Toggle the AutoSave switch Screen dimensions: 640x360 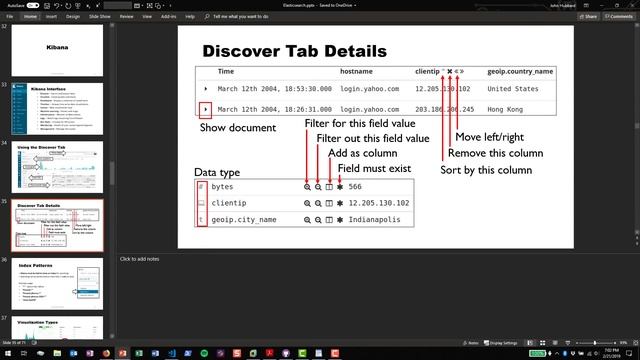coord(33,6)
